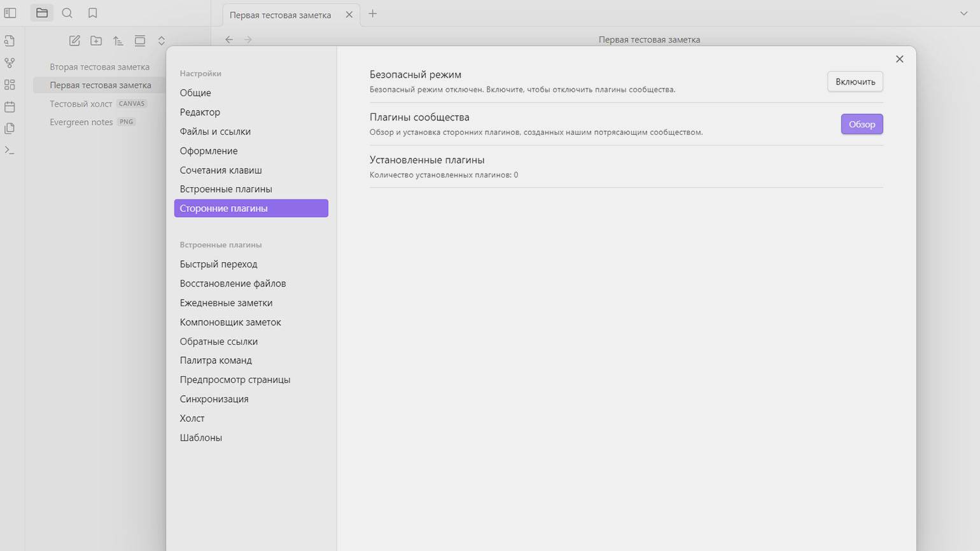Browse community plugins via the Обзор button
Viewport: 980px width, 551px height.
coord(862,124)
